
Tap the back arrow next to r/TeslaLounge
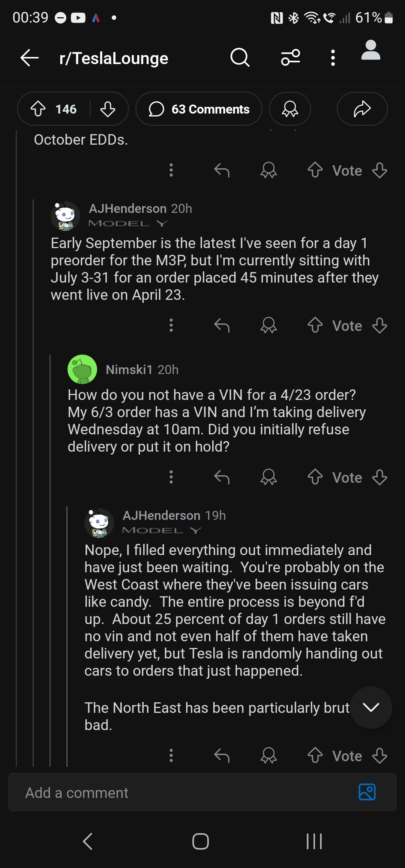(x=30, y=58)
